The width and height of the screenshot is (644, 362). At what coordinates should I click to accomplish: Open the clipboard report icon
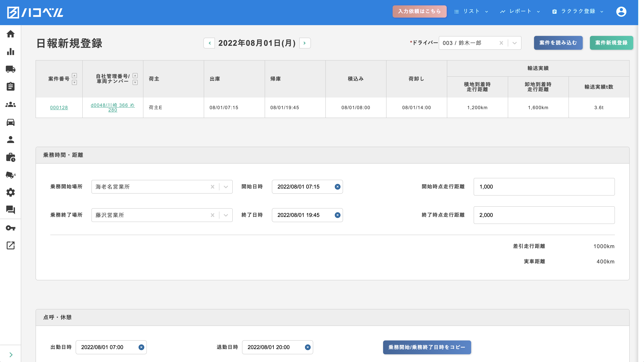point(10,86)
